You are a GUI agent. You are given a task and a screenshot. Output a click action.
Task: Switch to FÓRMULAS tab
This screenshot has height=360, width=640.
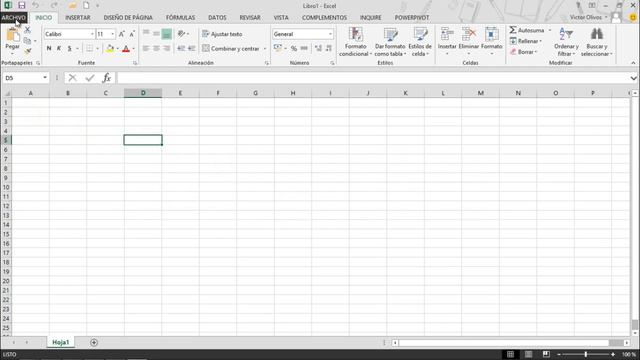[x=180, y=18]
